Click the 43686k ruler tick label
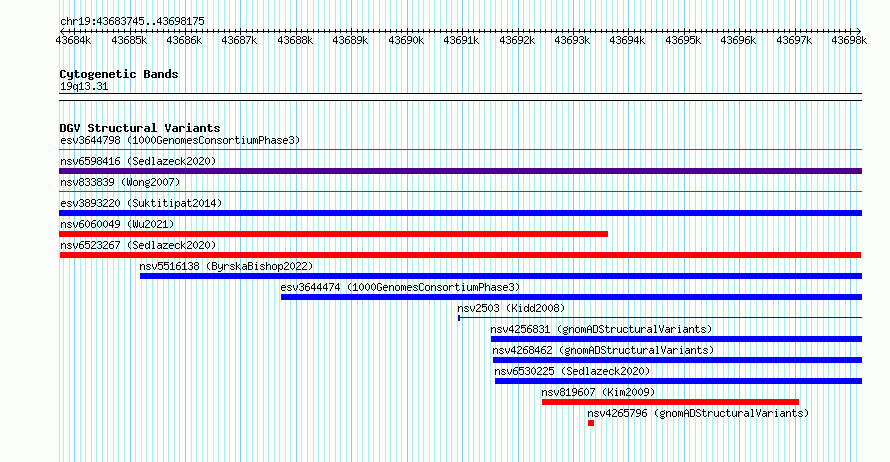 [184, 40]
